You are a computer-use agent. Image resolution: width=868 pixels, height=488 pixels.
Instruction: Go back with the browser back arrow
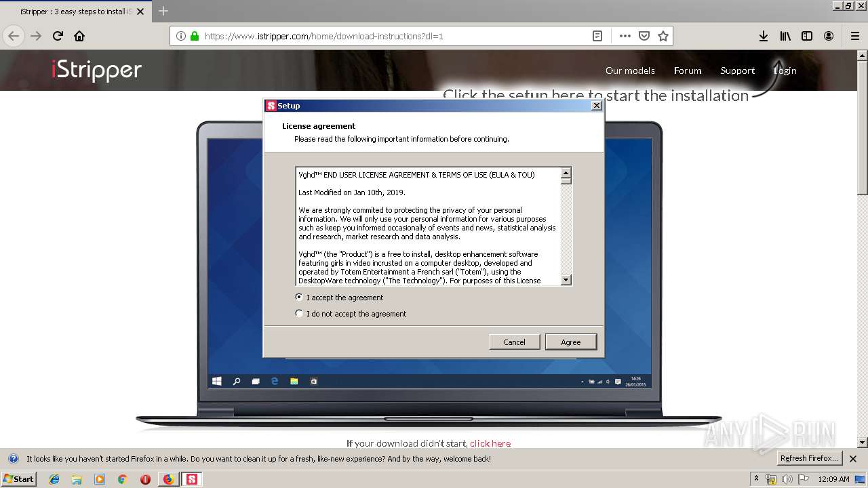click(14, 36)
